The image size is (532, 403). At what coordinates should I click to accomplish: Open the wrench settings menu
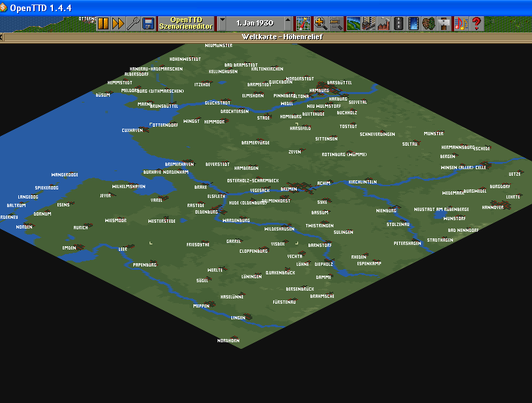133,24
